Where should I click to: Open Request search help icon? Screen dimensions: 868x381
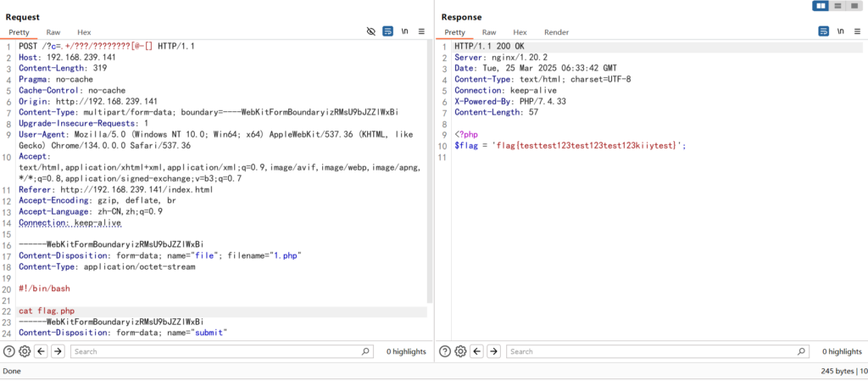pos(8,351)
